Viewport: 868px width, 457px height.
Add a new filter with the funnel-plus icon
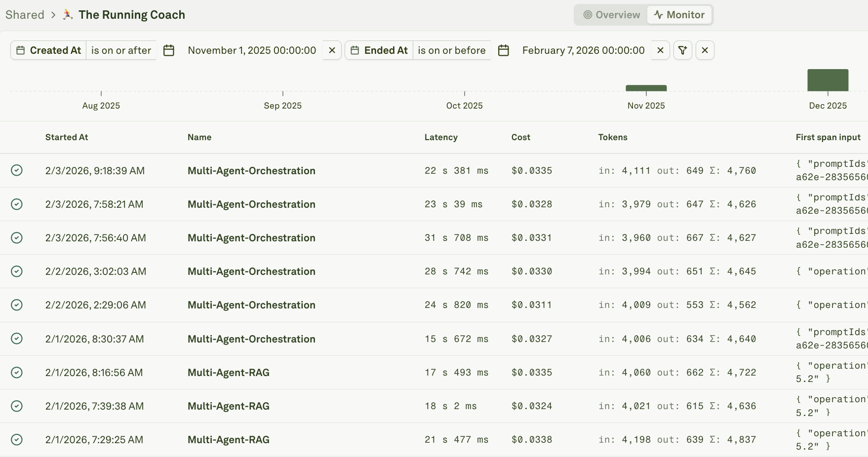pyautogui.click(x=682, y=50)
